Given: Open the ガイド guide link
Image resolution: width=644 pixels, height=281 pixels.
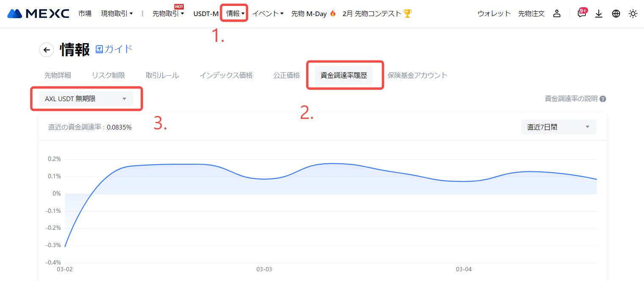Looking at the screenshot, I should (114, 49).
